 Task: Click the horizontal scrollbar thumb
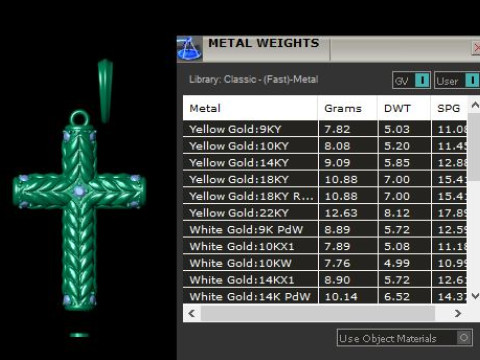click(x=318, y=313)
